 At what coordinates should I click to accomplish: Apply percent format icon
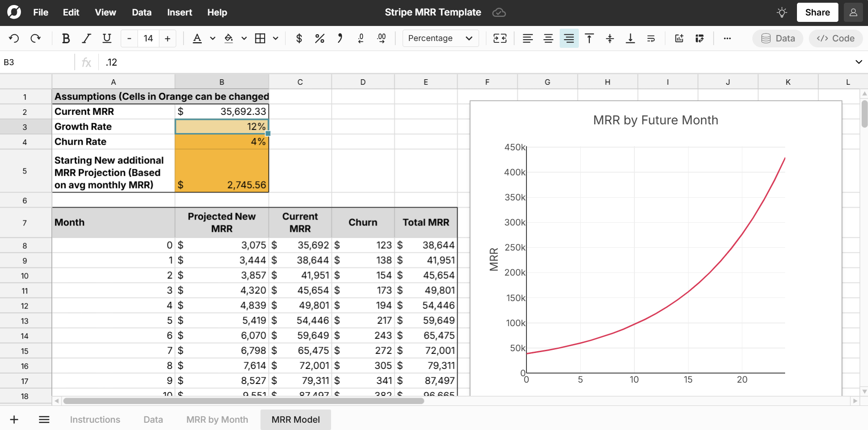[x=320, y=38]
